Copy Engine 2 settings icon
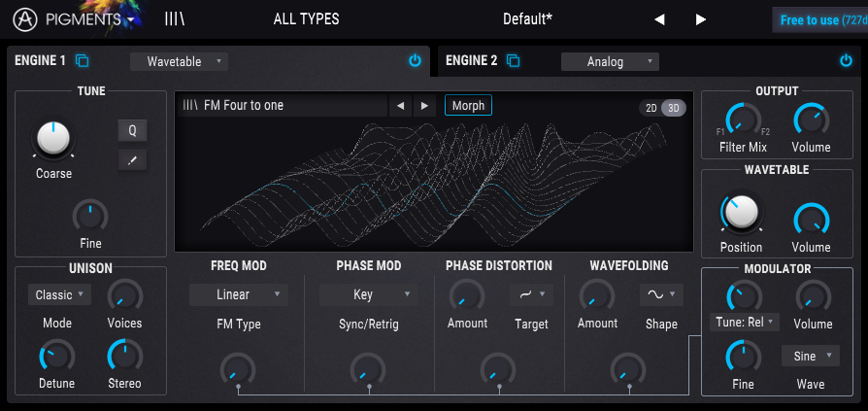The height and width of the screenshot is (411, 868). pyautogui.click(x=514, y=60)
